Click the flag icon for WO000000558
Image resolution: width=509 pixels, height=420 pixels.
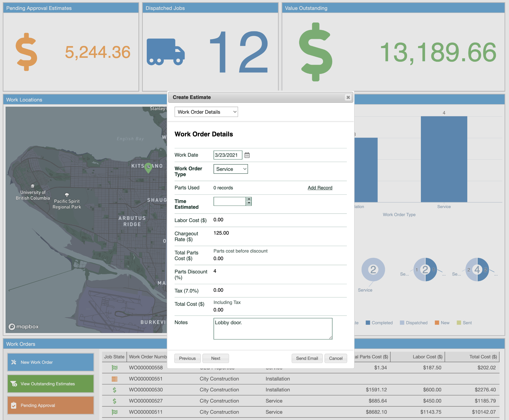(115, 368)
